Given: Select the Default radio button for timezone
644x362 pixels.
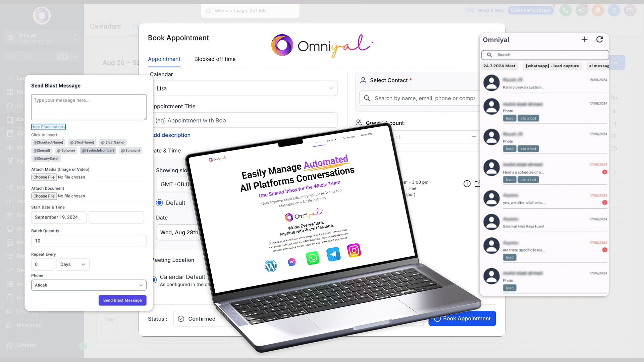Looking at the screenshot, I should (159, 202).
